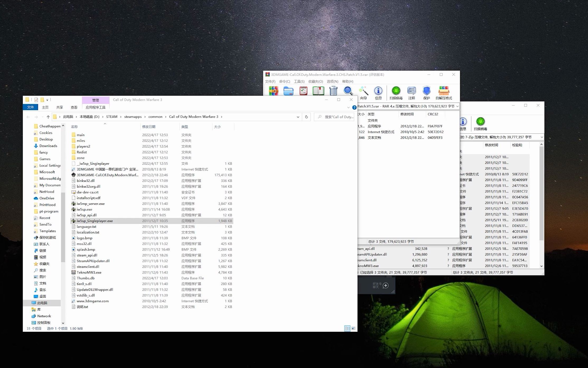This screenshot has height=368, width=588.
Task: Open the 7-Zip archive path dropdown
Action: [x=542, y=137]
